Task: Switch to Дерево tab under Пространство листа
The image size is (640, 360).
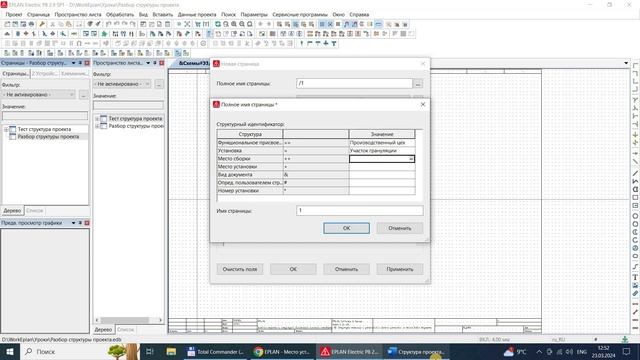Action: pos(103,329)
